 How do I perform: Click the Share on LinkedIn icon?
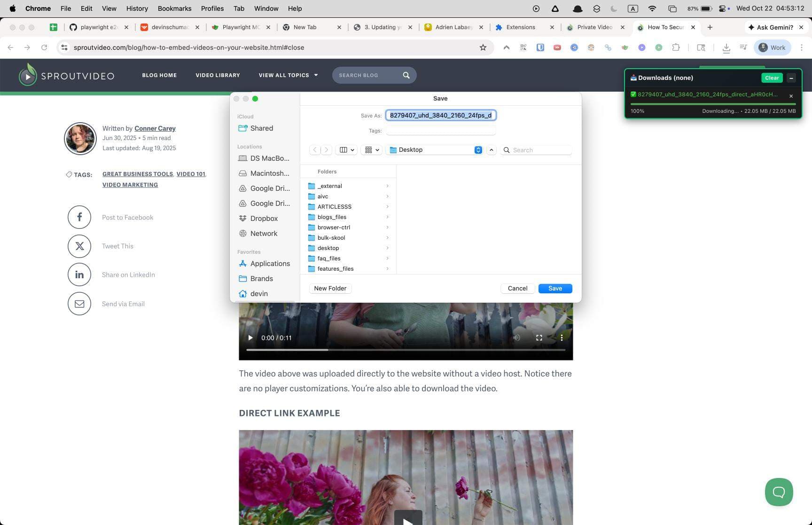click(x=79, y=274)
